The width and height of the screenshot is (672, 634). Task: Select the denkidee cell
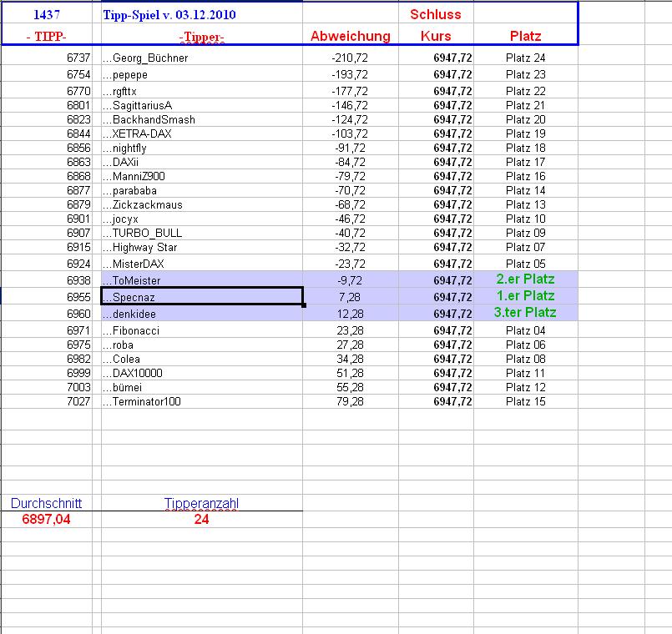202,314
